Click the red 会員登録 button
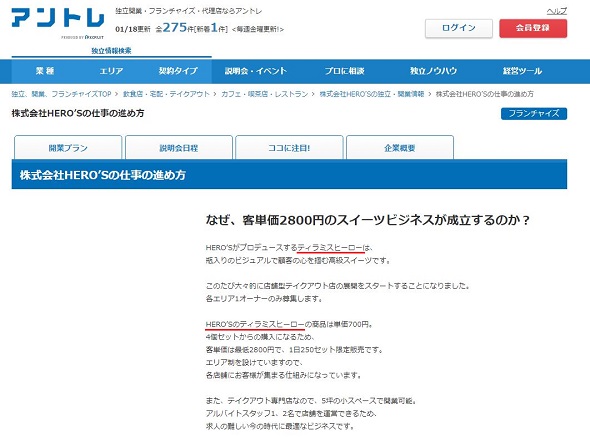 tap(533, 28)
